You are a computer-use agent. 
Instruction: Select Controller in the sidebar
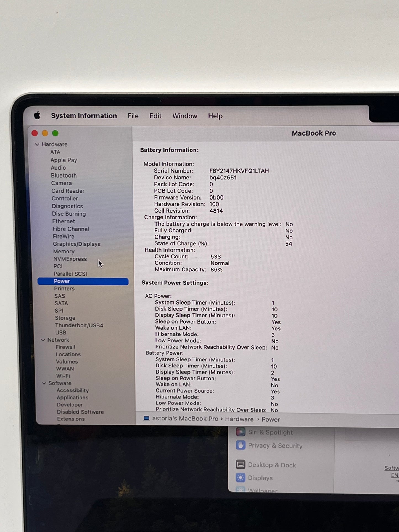click(65, 198)
